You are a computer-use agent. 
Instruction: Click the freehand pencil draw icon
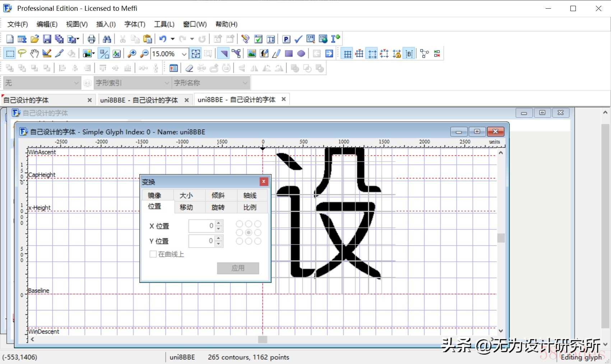pos(276,53)
